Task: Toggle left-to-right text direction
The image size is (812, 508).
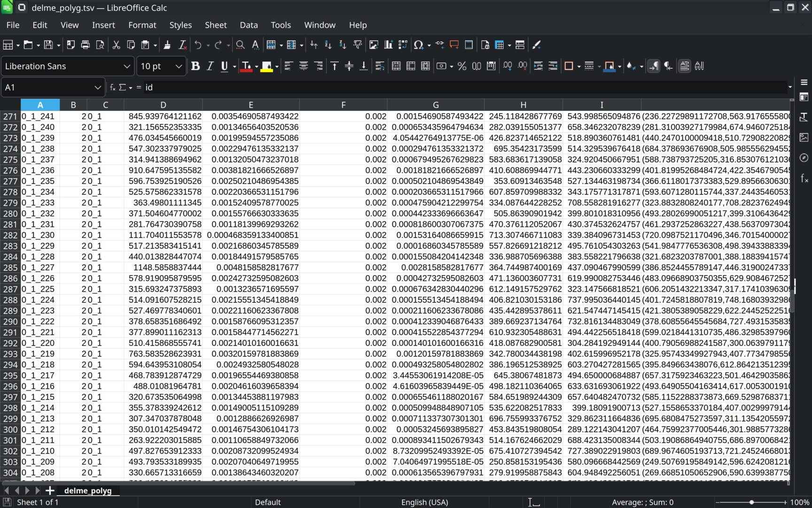Action: (654, 66)
